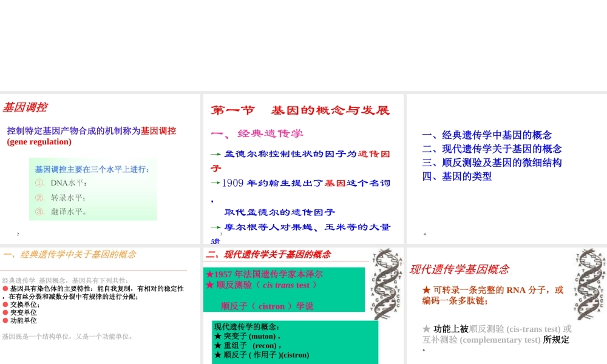Select the slide titled "第一节 基因的概念与发展"
Screen dimensions: 607x364
click(x=302, y=110)
